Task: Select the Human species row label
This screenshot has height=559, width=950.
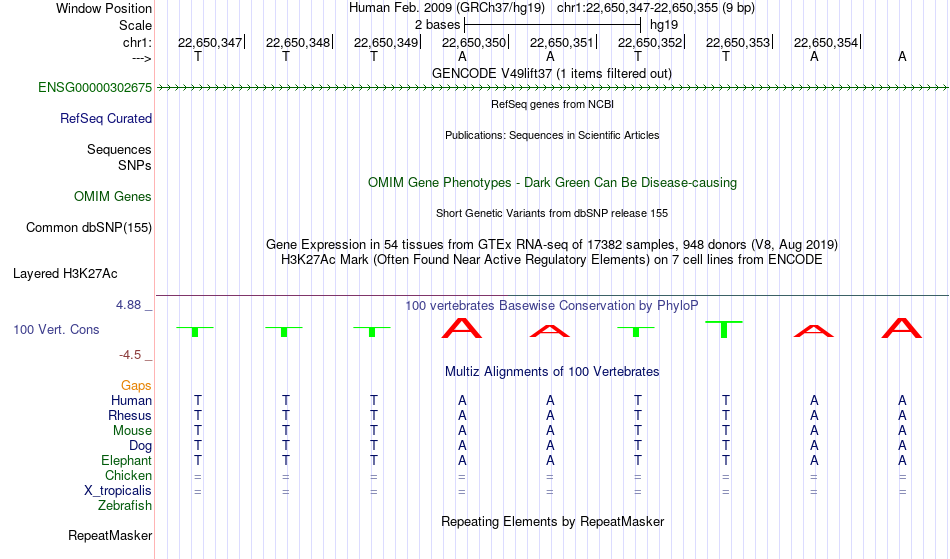Action: coord(131,401)
